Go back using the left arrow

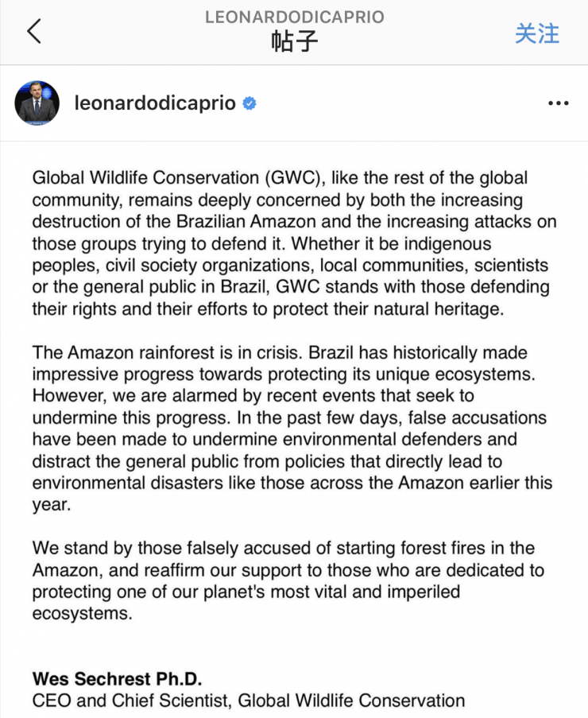[34, 31]
